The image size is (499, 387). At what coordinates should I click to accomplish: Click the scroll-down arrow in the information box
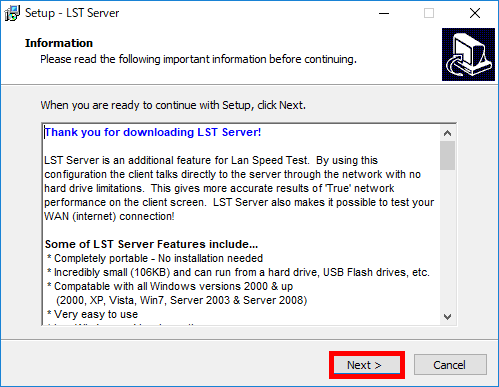(447, 316)
